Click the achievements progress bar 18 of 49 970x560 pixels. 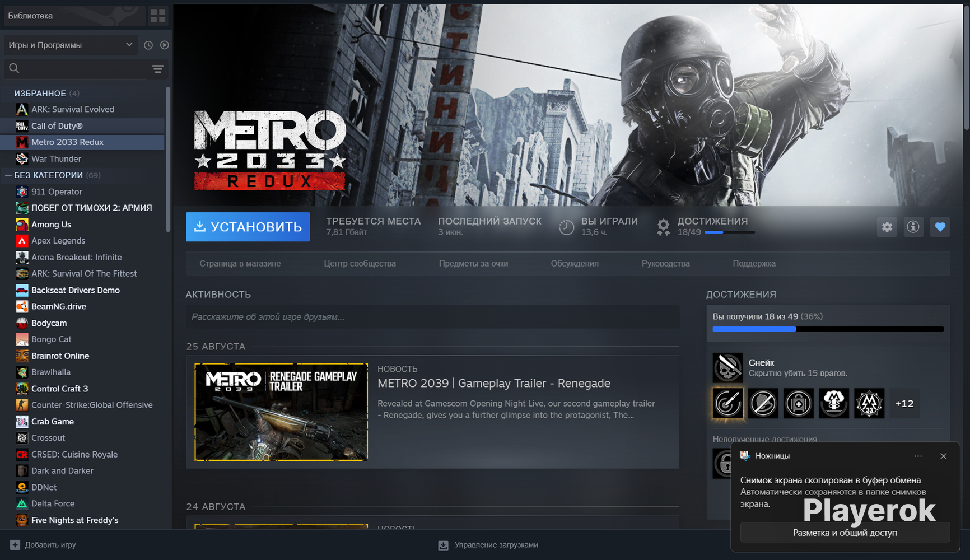[x=828, y=329]
